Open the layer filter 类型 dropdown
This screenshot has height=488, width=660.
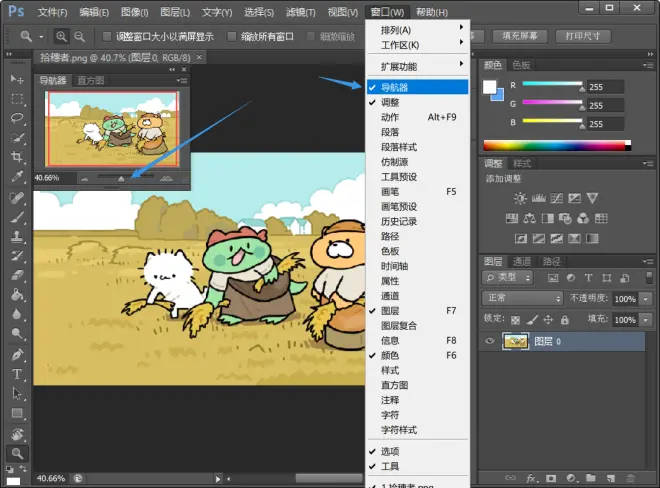508,277
